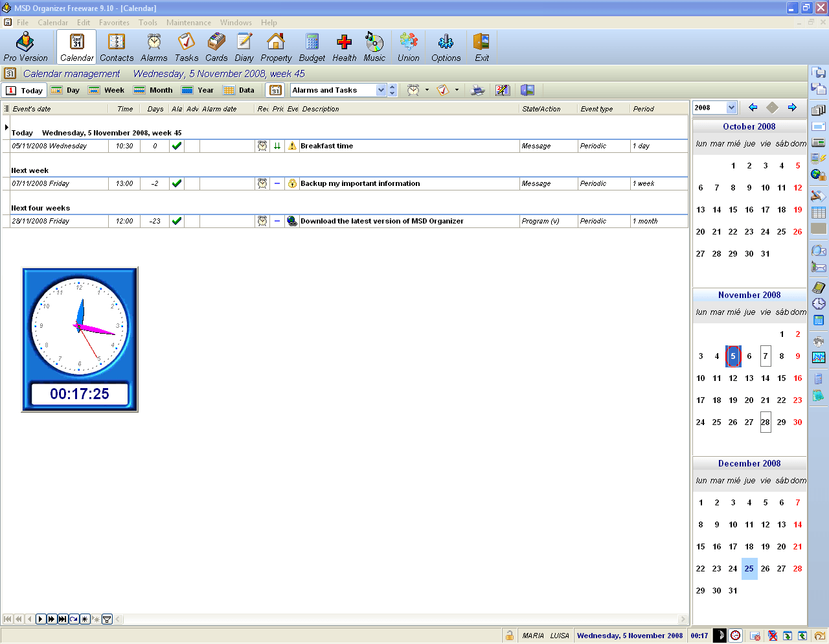Screen dimensions: 829x644
Task: Jump to current date diamond button
Action: pos(772,108)
